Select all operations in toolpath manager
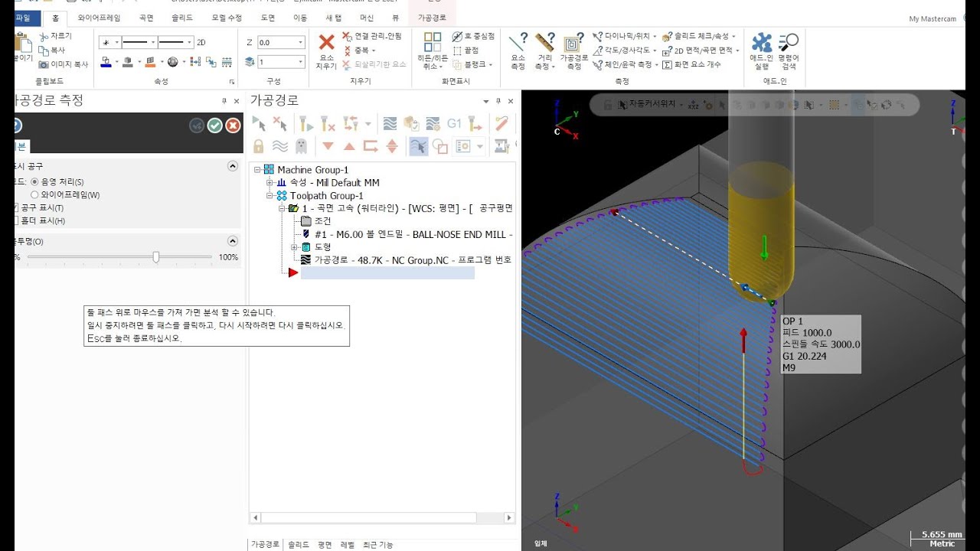This screenshot has width=980, height=551. coord(259,124)
